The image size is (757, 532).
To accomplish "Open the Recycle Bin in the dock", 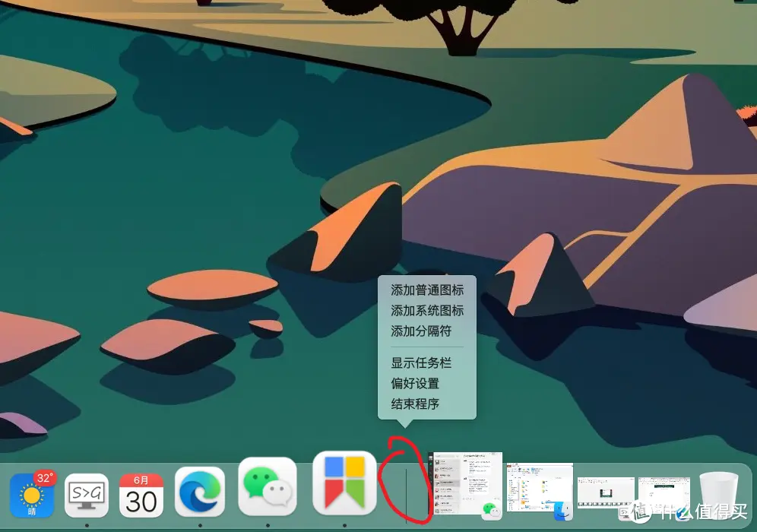I will point(719,496).
